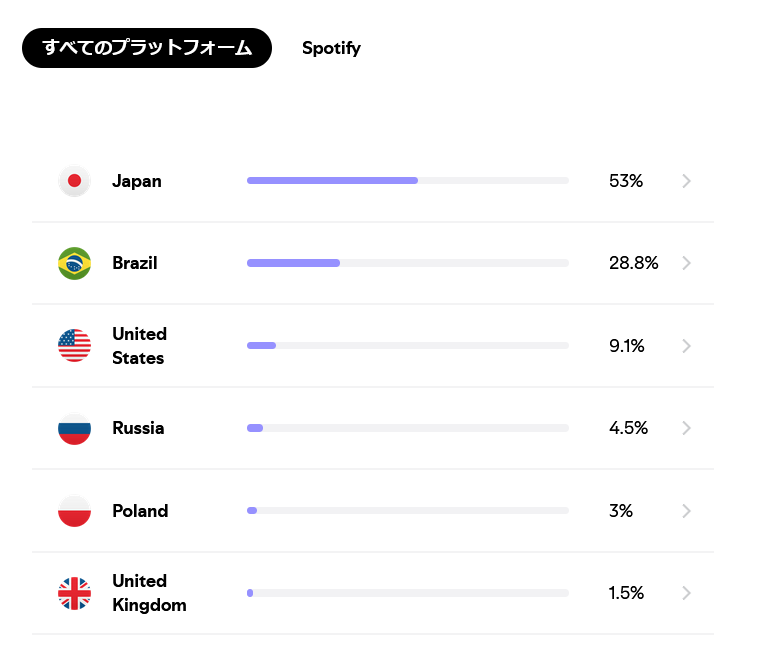This screenshot has width=771, height=660.
Task: Click the United Kingdom flag icon
Action: tap(74, 593)
